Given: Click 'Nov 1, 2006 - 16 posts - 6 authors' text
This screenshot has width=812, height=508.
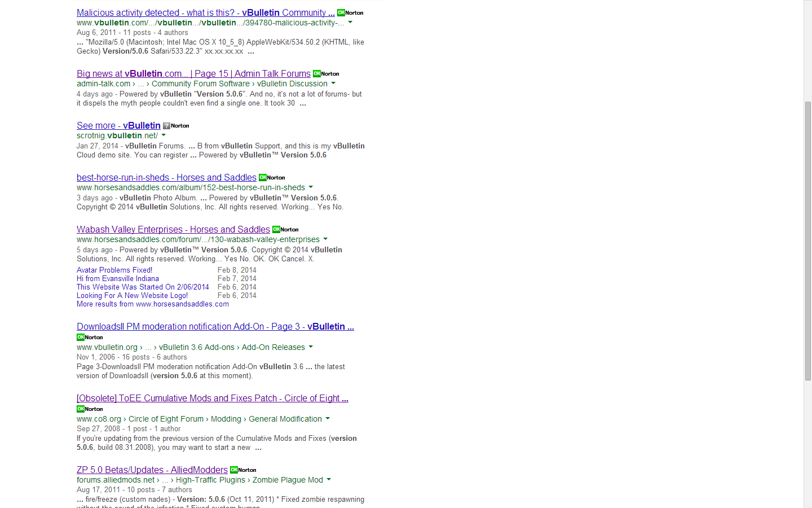Looking at the screenshot, I should pyautogui.click(x=132, y=357).
